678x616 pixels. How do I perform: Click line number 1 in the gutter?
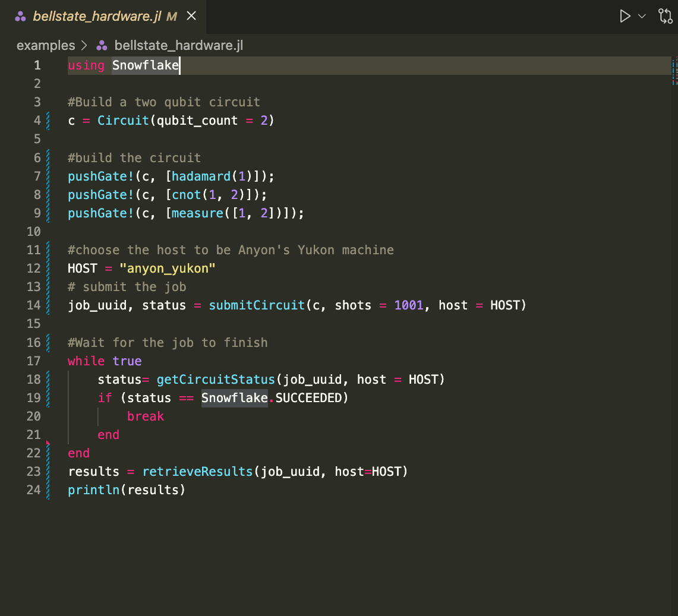[x=37, y=65]
